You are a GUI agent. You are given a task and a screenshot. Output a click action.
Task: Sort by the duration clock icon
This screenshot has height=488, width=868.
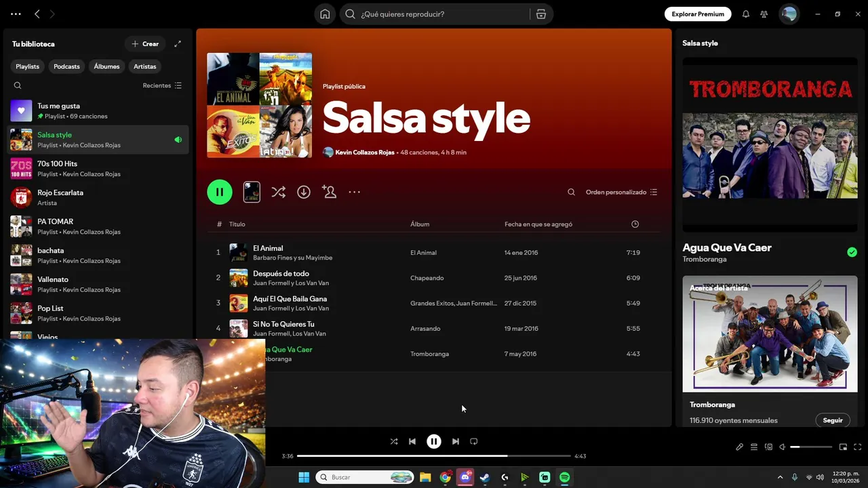point(635,224)
